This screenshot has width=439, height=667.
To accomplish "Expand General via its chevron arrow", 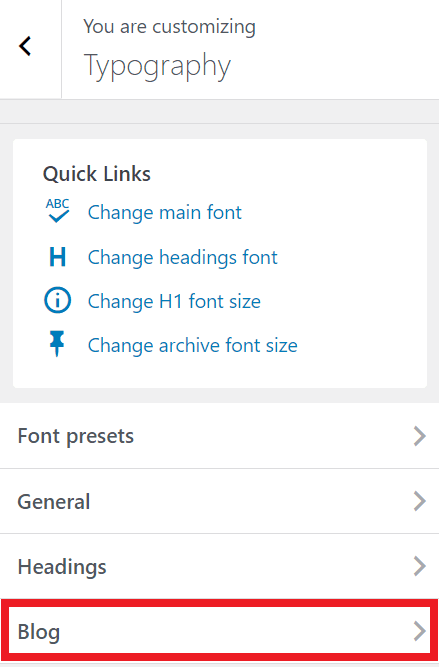I will 419,501.
